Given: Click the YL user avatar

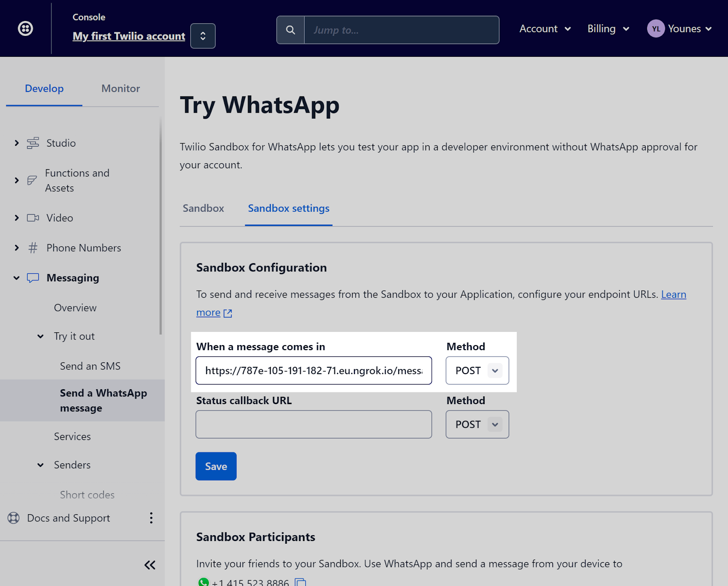Looking at the screenshot, I should (656, 29).
